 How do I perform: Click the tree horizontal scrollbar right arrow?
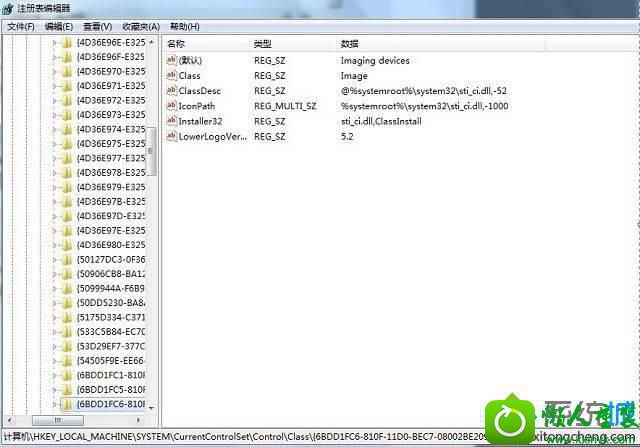(x=138, y=420)
